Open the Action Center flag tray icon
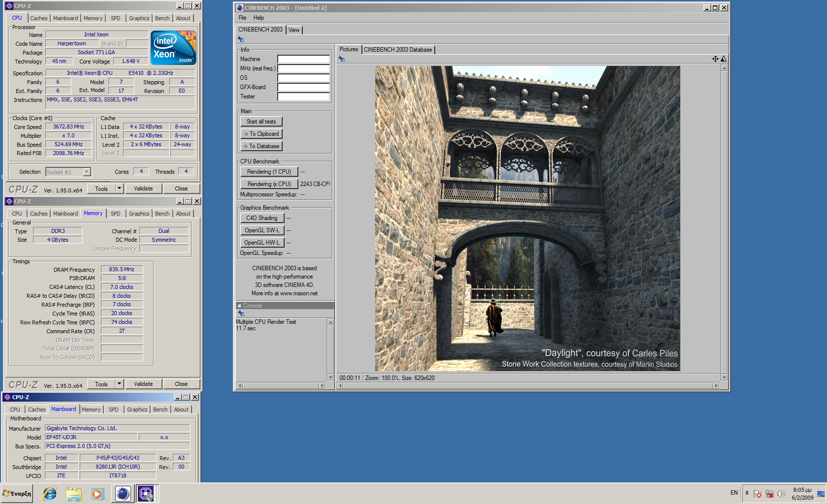 [758, 494]
